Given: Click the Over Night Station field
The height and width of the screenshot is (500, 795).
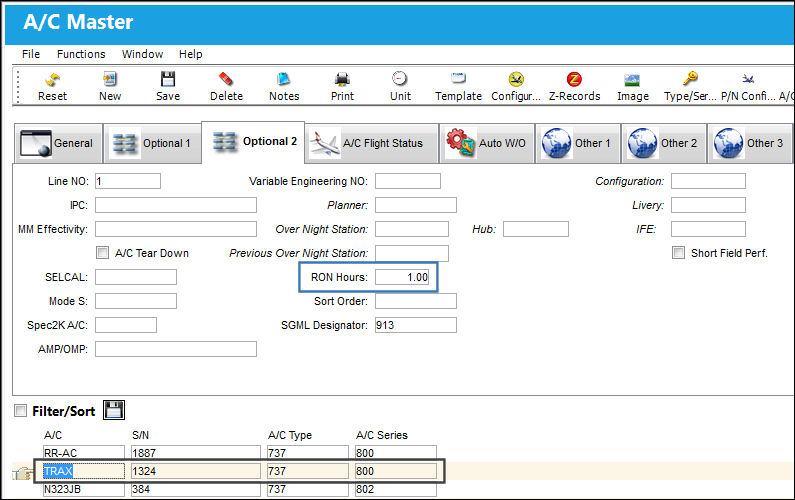Looking at the screenshot, I should tap(412, 229).
